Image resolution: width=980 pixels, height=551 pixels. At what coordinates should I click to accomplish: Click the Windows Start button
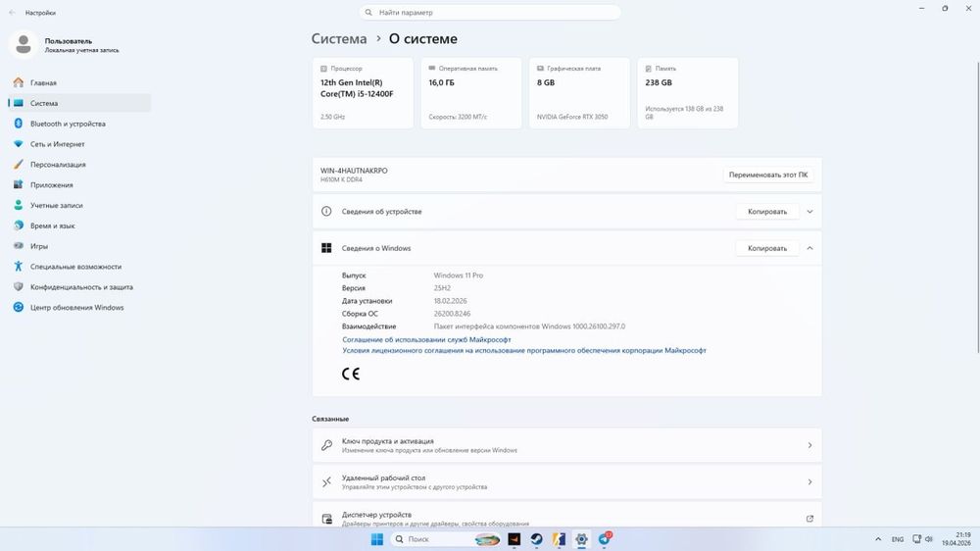pos(377,539)
